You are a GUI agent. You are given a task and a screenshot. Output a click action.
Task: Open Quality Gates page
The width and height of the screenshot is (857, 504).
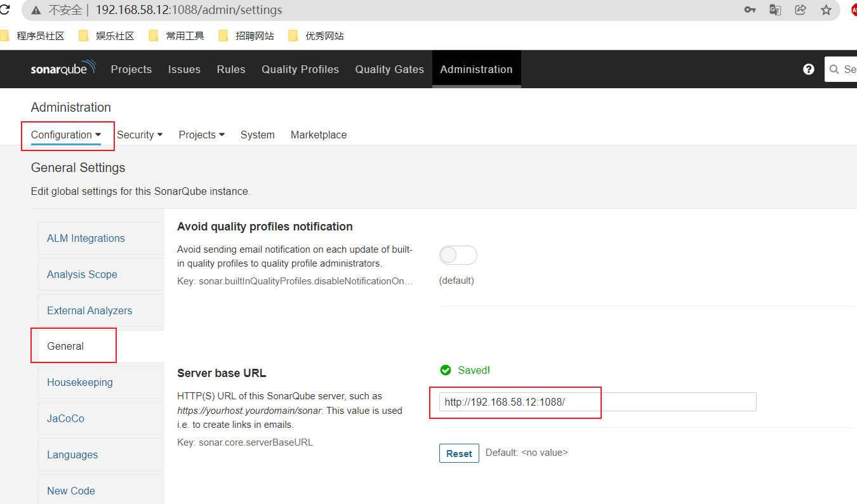click(390, 69)
